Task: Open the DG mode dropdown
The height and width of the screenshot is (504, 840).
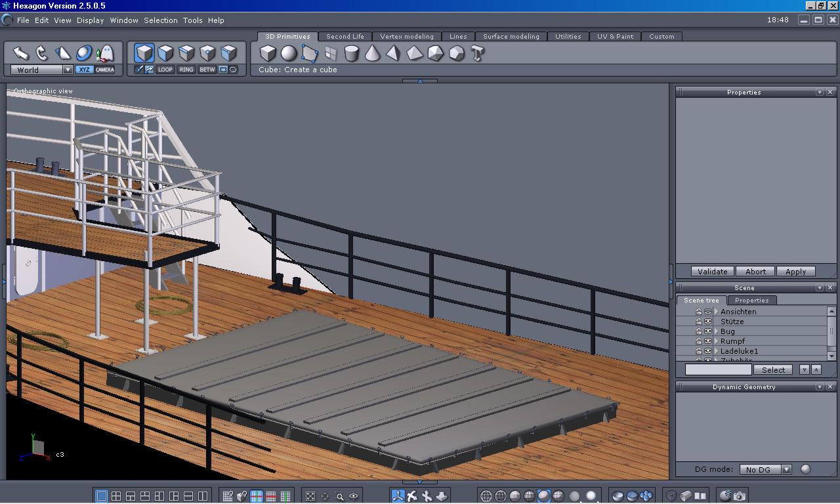Action: tap(786, 469)
